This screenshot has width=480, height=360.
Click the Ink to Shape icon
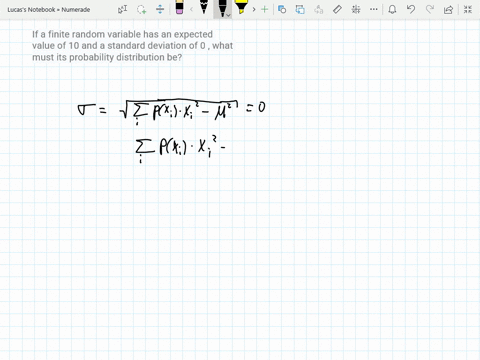coord(300,9)
